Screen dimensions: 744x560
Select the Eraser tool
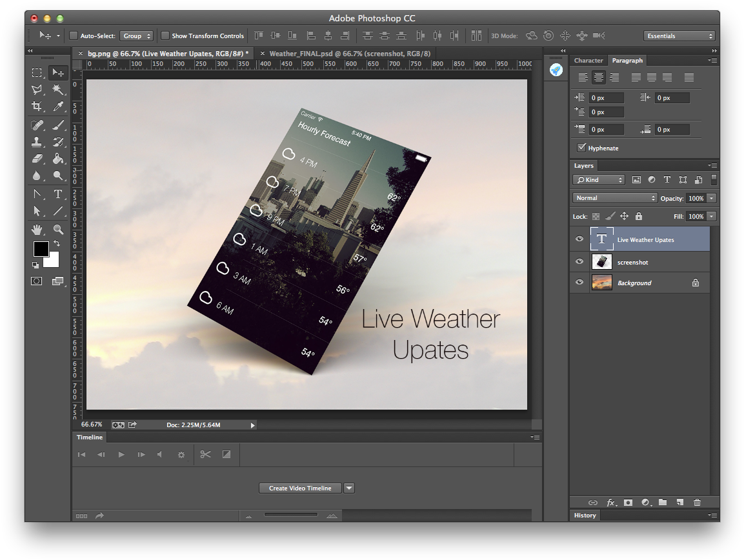(x=37, y=159)
